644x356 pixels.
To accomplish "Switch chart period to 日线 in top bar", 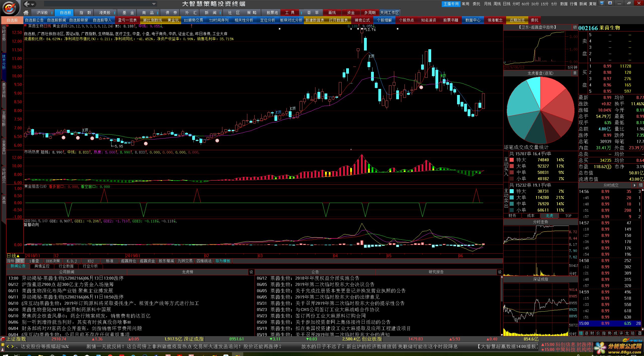I will [x=507, y=4].
